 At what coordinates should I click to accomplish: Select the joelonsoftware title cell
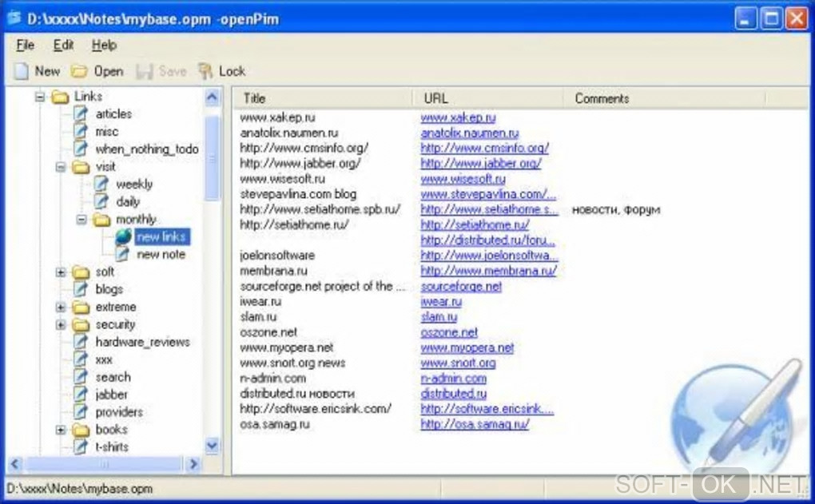pos(277,256)
